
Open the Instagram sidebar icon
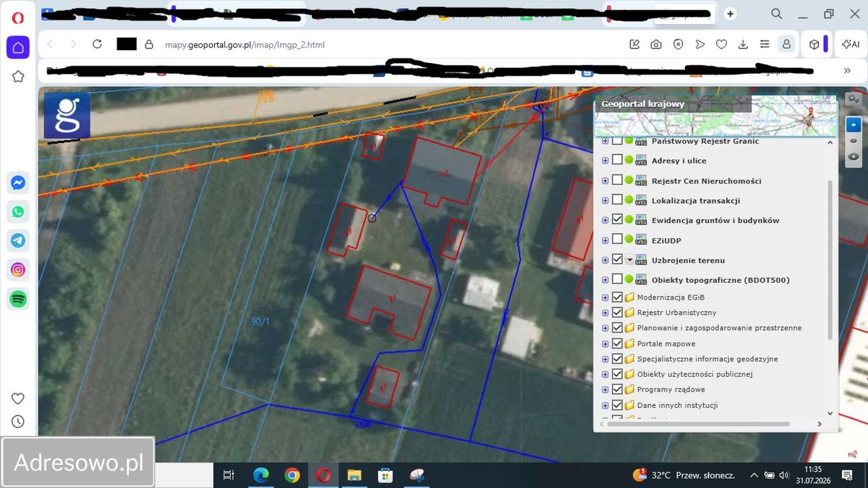18,270
